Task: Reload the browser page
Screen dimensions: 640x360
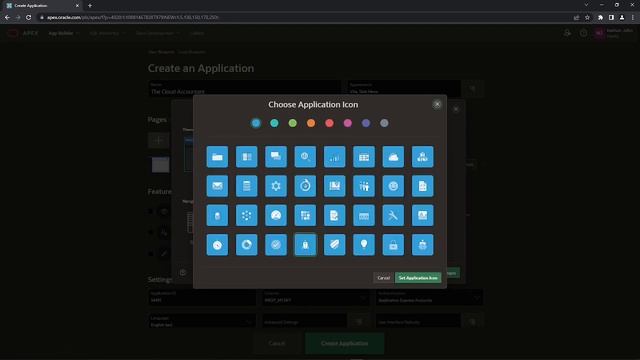Action: 29,18
